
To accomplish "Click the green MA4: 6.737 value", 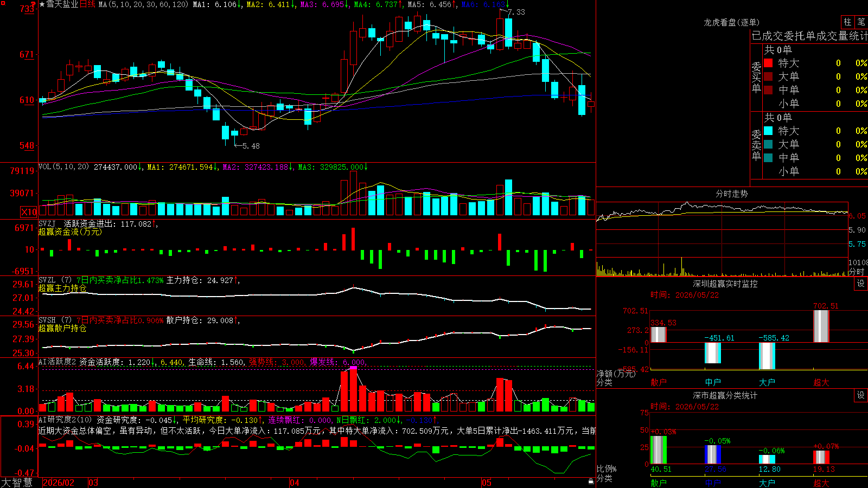I will [379, 4].
